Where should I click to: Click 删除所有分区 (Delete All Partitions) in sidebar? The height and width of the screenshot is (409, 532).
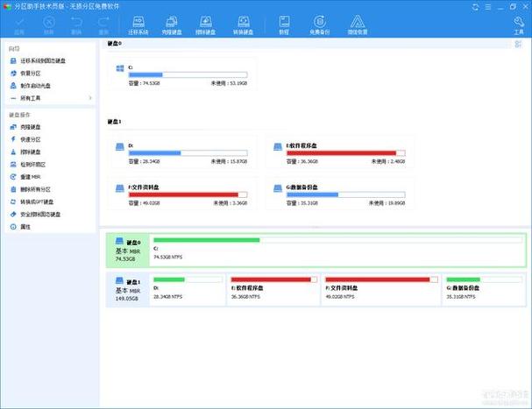[30, 189]
